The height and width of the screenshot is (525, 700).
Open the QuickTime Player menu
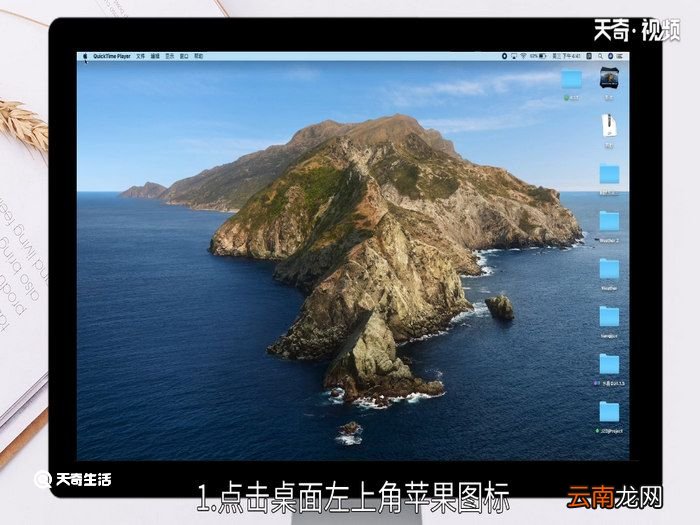[112, 56]
